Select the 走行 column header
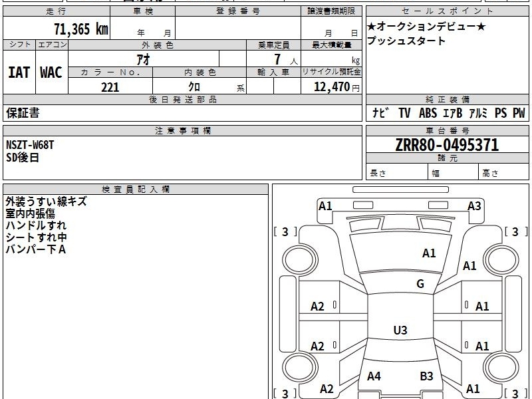This screenshot has width=532, height=399. tap(57, 11)
